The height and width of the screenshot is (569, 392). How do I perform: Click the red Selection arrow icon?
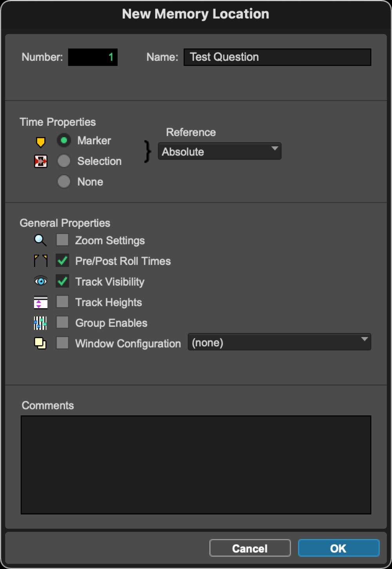[40, 161]
